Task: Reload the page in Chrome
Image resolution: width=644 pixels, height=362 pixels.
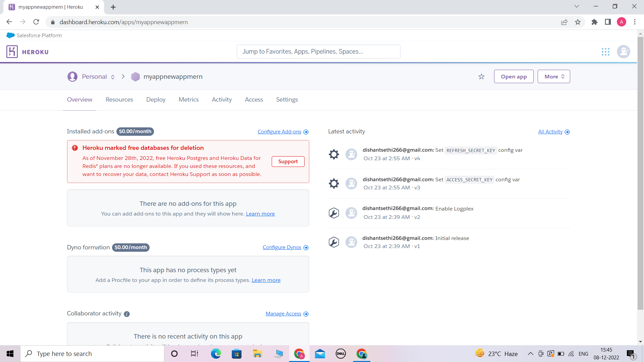Action: click(x=36, y=22)
